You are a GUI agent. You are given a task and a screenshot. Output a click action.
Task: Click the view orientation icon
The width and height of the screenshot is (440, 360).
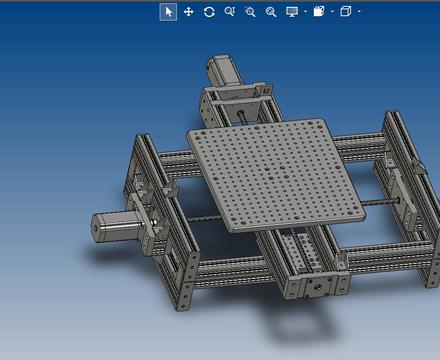coord(319,12)
